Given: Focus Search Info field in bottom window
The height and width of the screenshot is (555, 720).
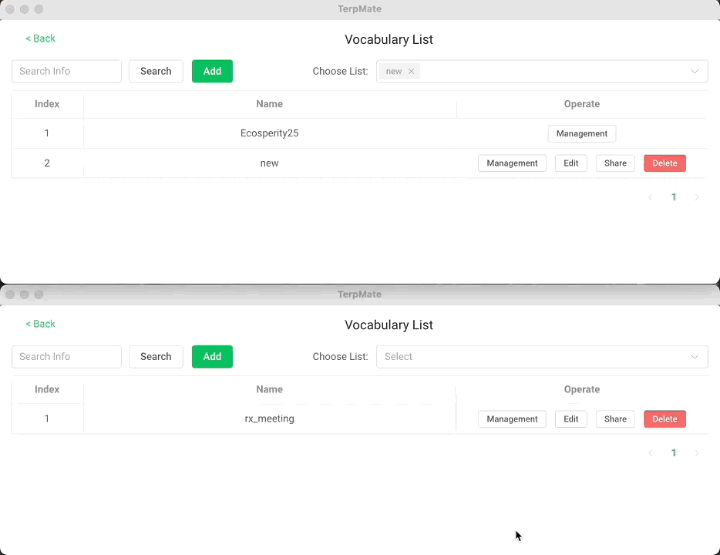Looking at the screenshot, I should pyautogui.click(x=67, y=357).
